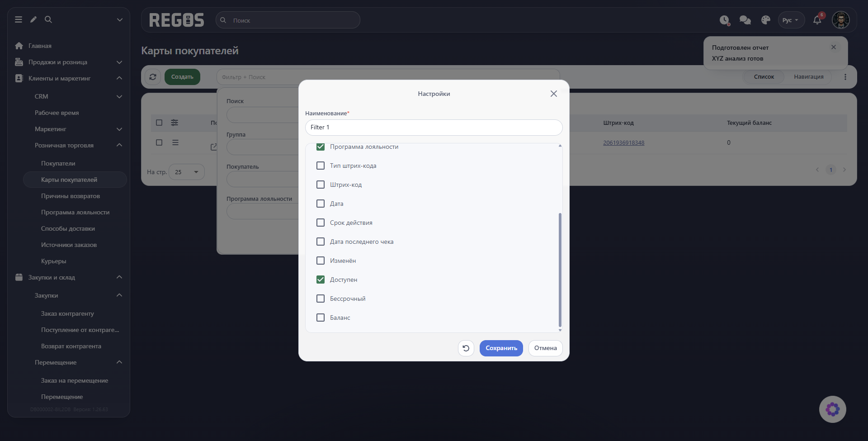Open the hamburger menu in sidebar
This screenshot has width=868, height=441.
(x=19, y=19)
